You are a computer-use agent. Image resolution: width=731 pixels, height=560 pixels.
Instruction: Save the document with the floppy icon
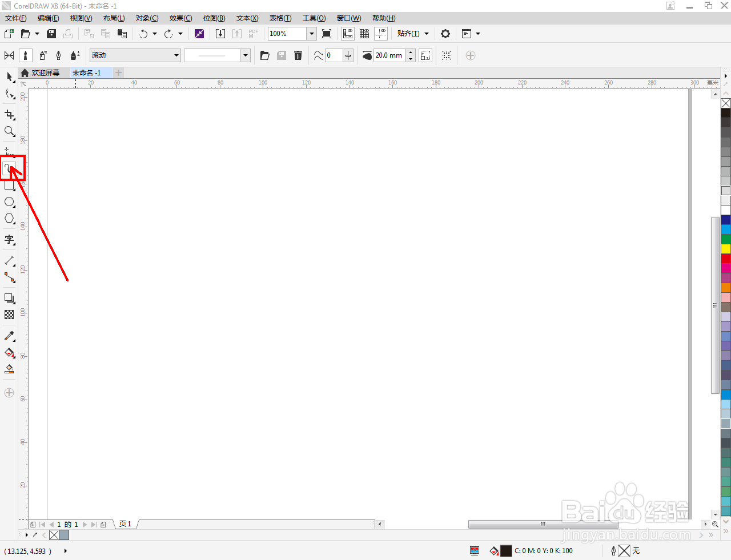click(x=51, y=34)
